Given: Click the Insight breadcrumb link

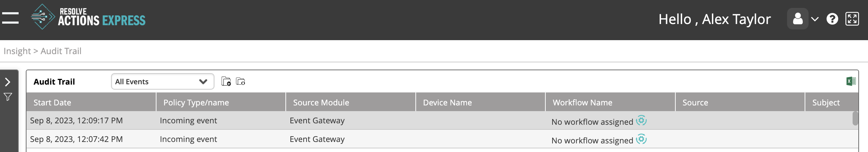Looking at the screenshot, I should [17, 51].
